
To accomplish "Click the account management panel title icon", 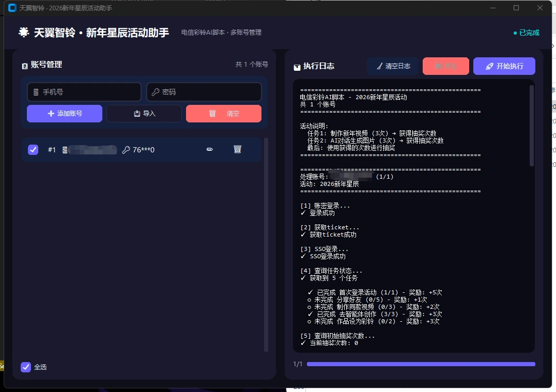I will [x=24, y=66].
